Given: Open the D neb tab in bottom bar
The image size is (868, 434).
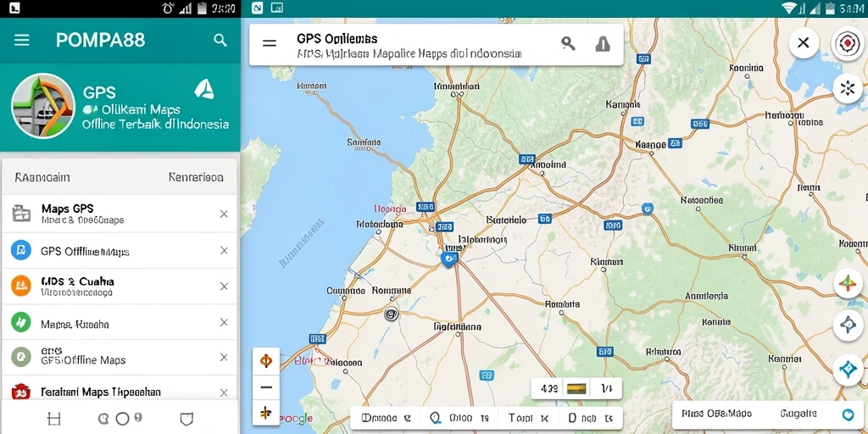Looking at the screenshot, I should 590,418.
